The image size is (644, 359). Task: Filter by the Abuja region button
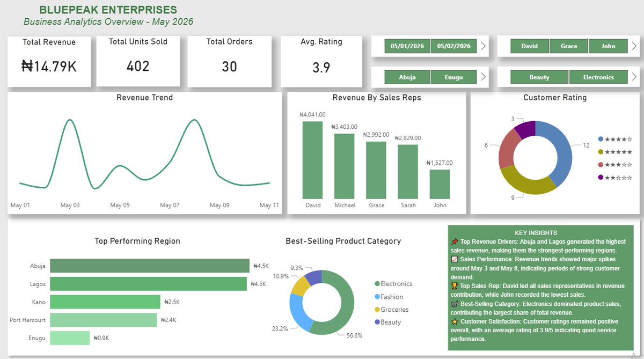pyautogui.click(x=408, y=77)
